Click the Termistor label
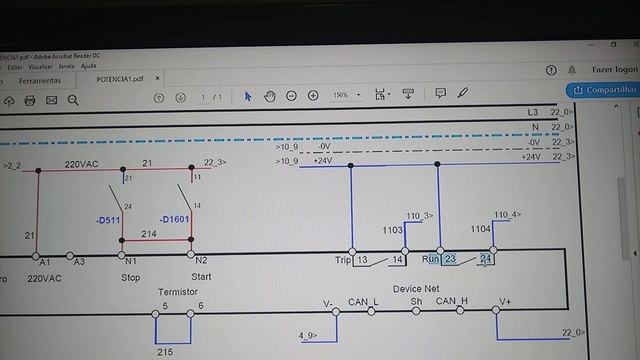The height and width of the screenshot is (360, 640). click(x=178, y=292)
